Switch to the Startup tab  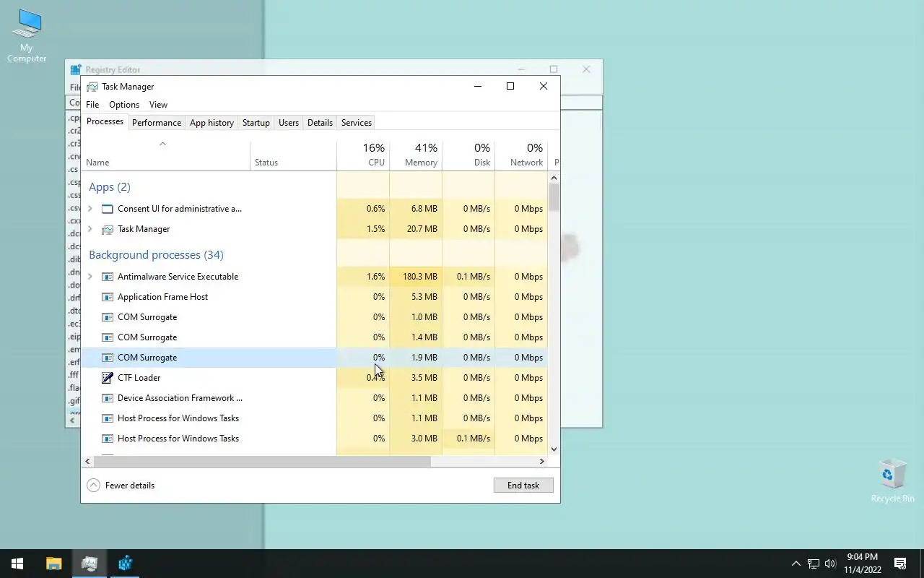pyautogui.click(x=256, y=123)
